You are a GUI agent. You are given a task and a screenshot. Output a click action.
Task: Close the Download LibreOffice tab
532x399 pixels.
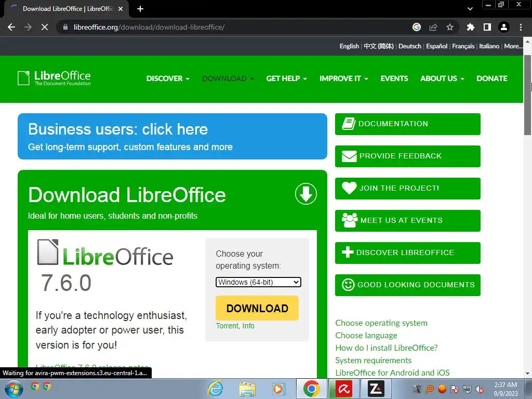[x=121, y=9]
